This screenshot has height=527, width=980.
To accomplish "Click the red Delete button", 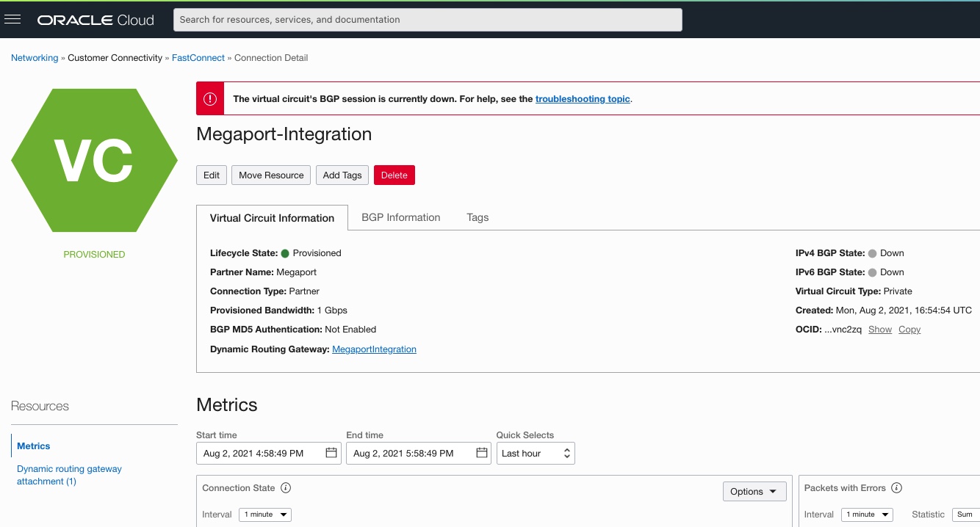I will [x=394, y=175].
